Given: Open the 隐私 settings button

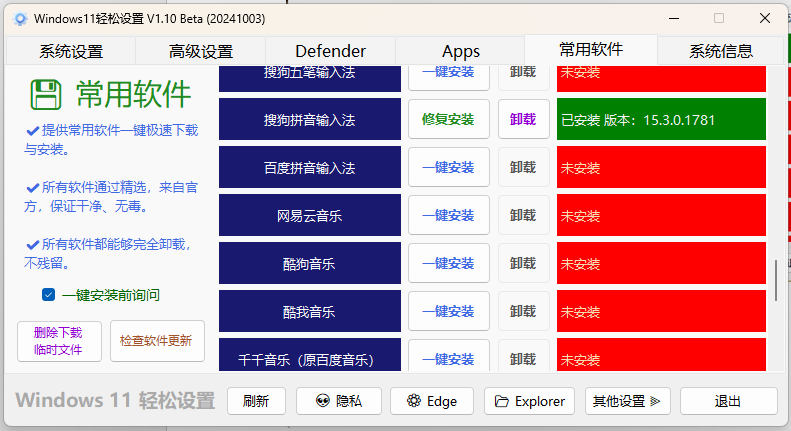Looking at the screenshot, I should tap(338, 401).
